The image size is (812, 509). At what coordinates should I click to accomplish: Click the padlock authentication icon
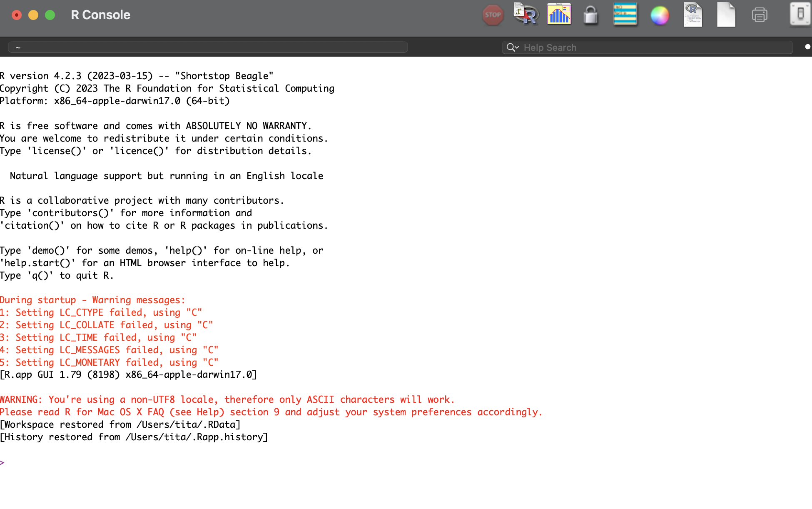[x=590, y=16]
